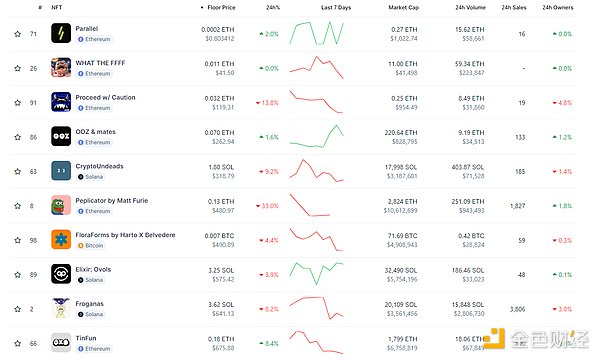Click the Elixir: Ovols logo icon
600x360 pixels.
point(61,274)
